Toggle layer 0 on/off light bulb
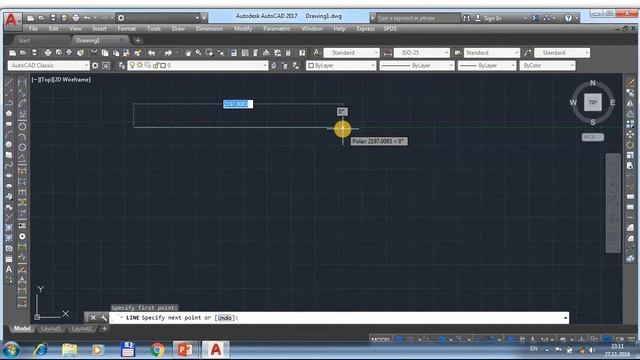 coord(132,65)
